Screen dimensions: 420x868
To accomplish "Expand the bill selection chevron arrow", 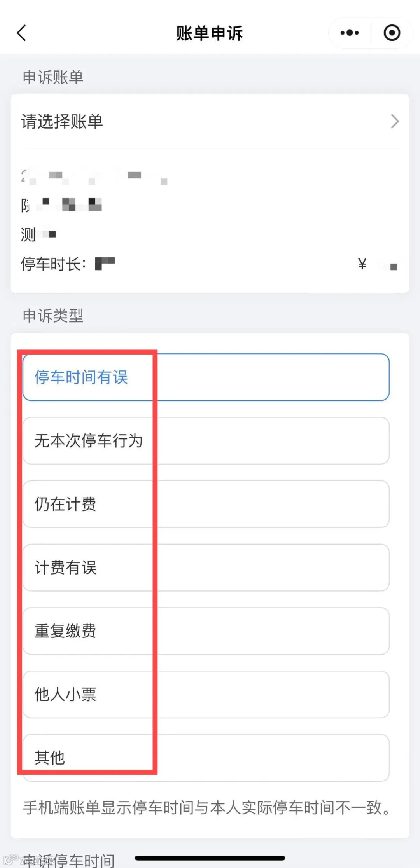I will (395, 121).
